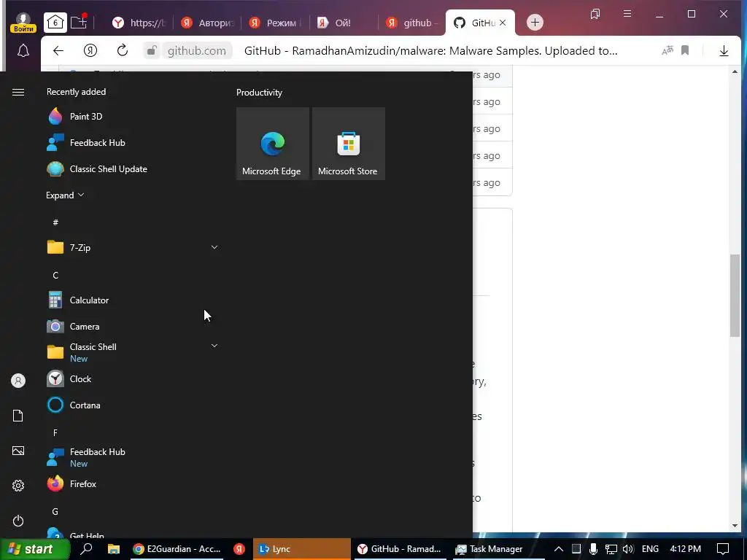747x560 pixels.
Task: Close the active GitHub tab
Action: pyautogui.click(x=503, y=23)
